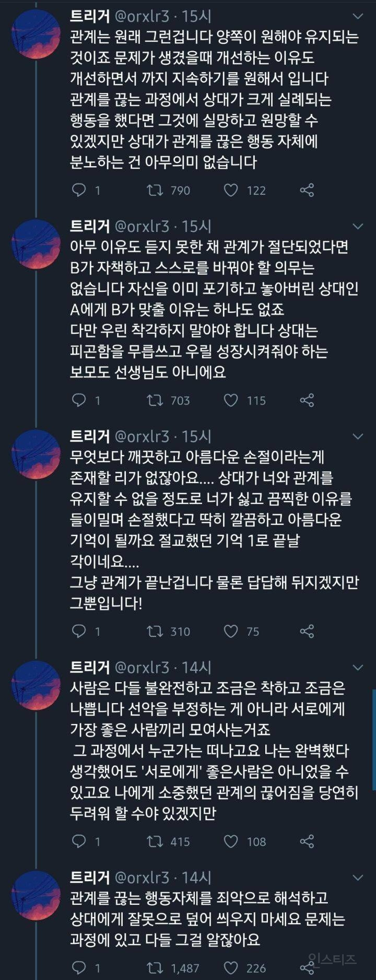Retweet the tweet showing 790 retweets
The height and width of the screenshot is (980, 376).
click(155, 190)
